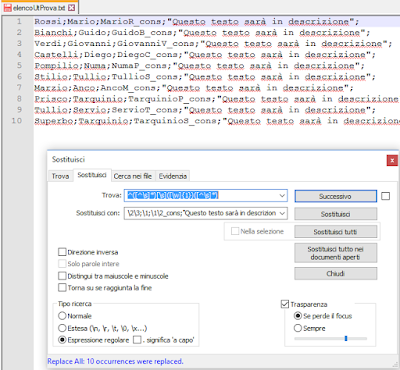The width and height of the screenshot is (400, 370).
Task: Click the Successivo button
Action: [336, 196]
